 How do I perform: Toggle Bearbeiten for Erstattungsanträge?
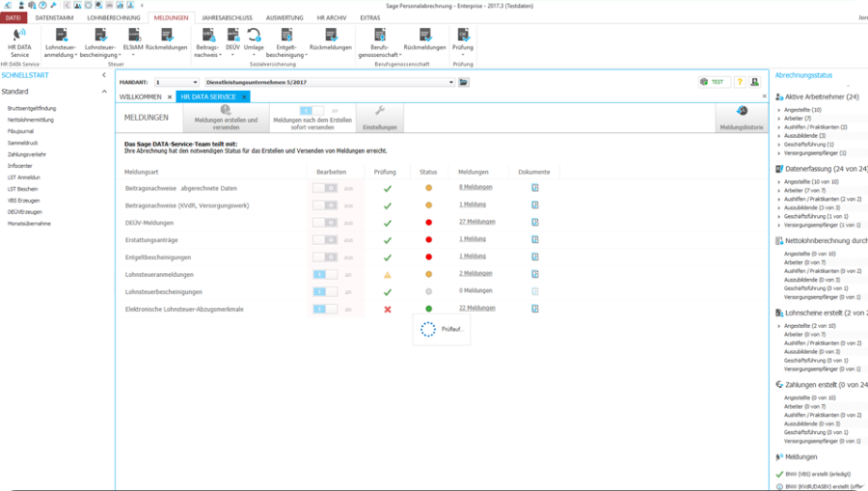tap(325, 239)
